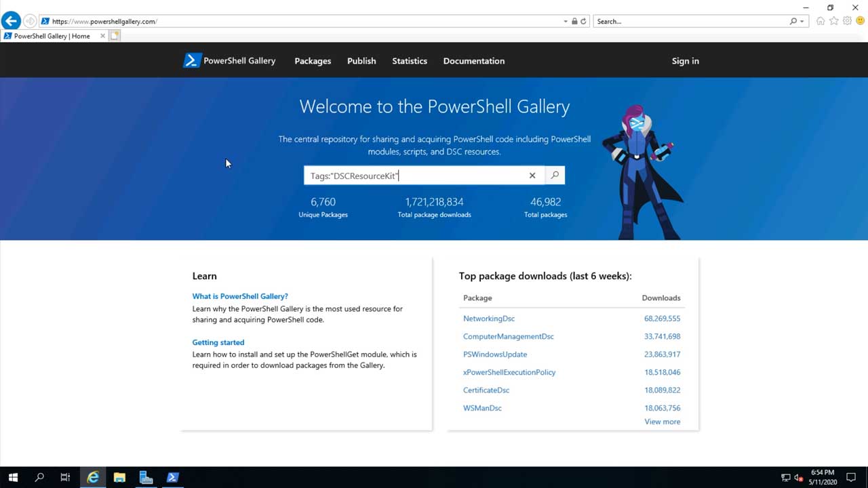Click Sign in link
Screen dimensions: 868x488
tap(685, 61)
